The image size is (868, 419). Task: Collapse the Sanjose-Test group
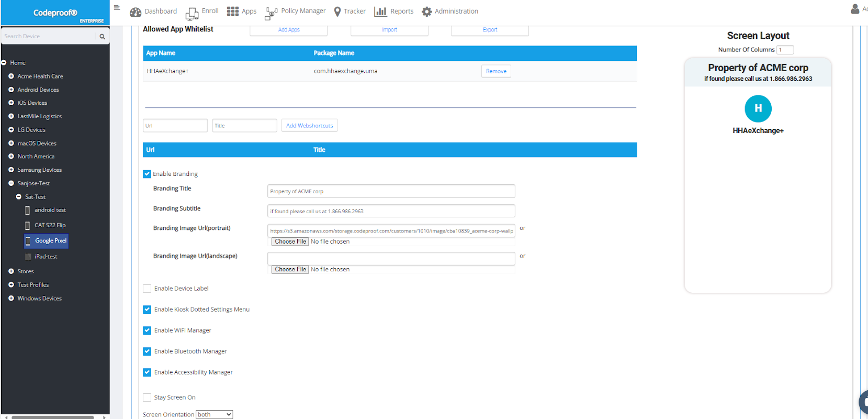click(11, 183)
